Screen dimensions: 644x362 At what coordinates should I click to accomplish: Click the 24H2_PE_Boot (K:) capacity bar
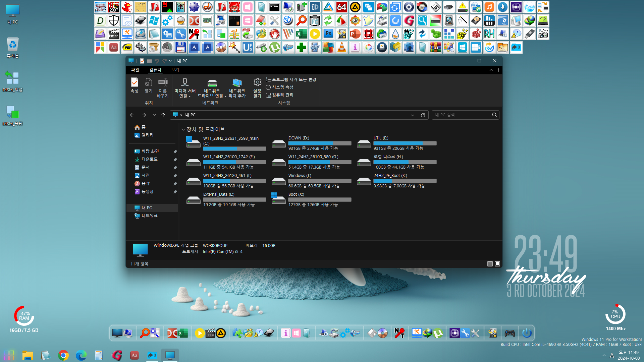pyautogui.click(x=405, y=181)
